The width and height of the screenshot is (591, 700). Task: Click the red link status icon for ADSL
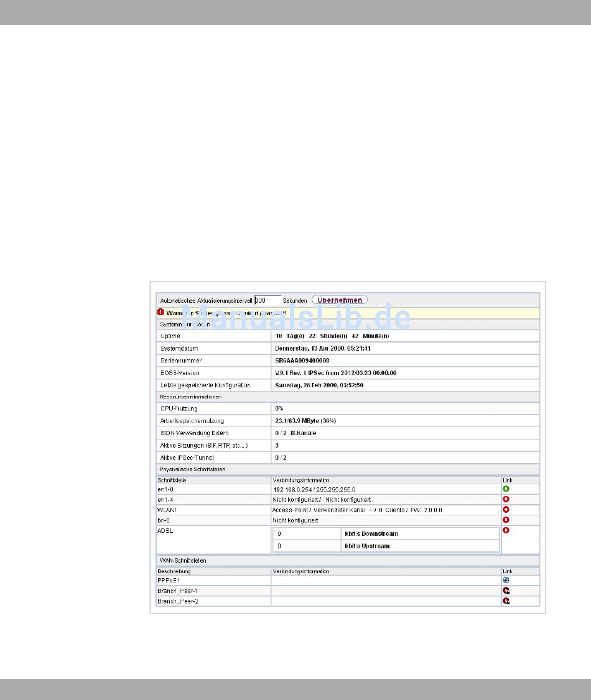coord(506,530)
